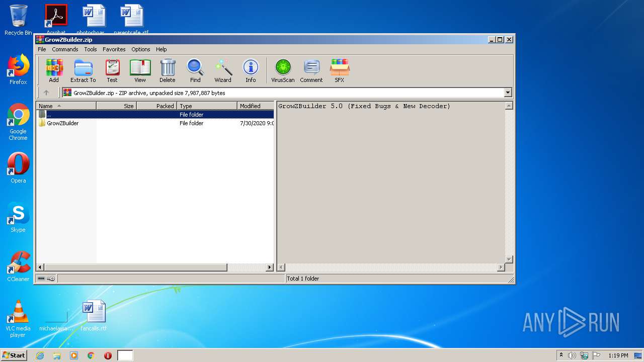Image resolution: width=644 pixels, height=362 pixels.
Task: Expand the archive path dropdown
Action: point(508,93)
